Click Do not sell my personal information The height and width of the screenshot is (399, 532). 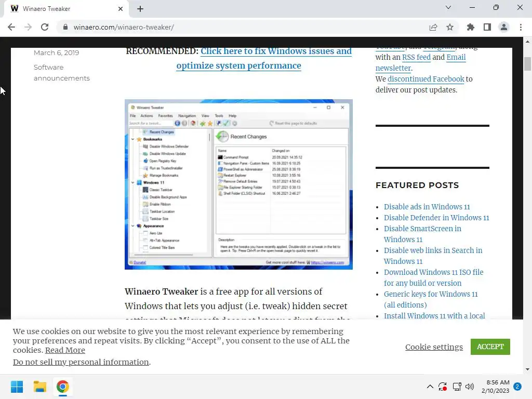pos(81,362)
